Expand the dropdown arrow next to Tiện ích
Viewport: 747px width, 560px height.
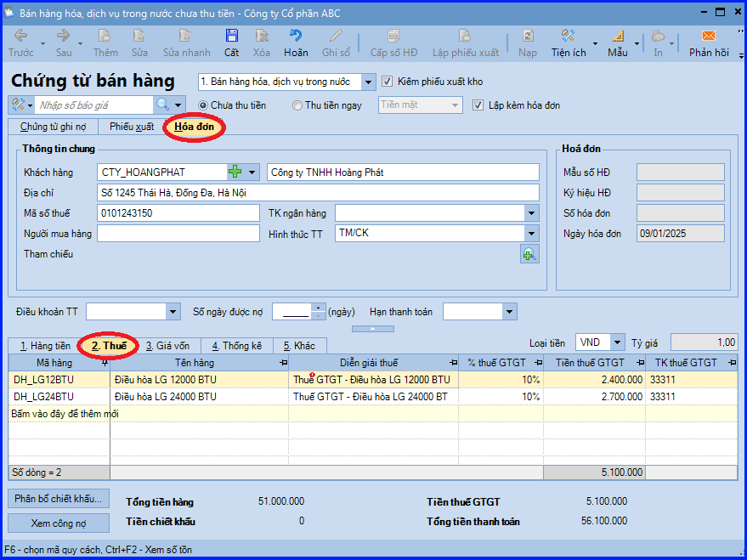coord(595,44)
